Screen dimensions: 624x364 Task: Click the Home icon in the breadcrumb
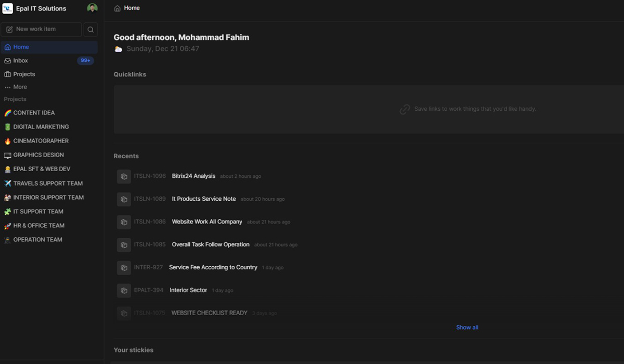coord(118,8)
